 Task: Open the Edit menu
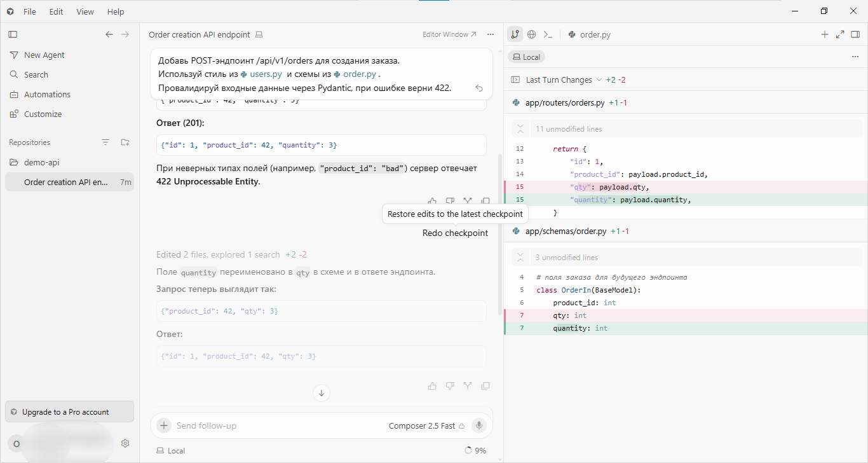[57, 11]
